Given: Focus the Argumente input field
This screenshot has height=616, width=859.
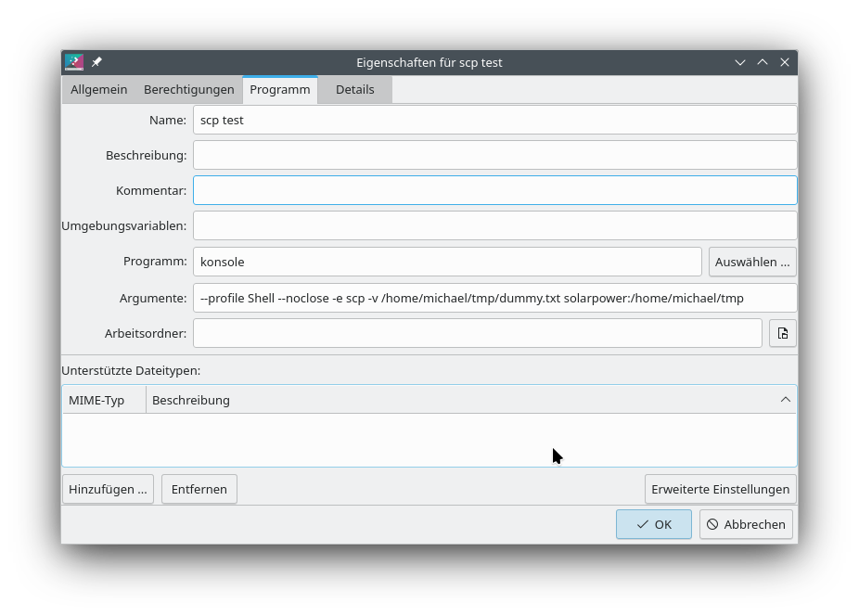Looking at the screenshot, I should [x=494, y=298].
